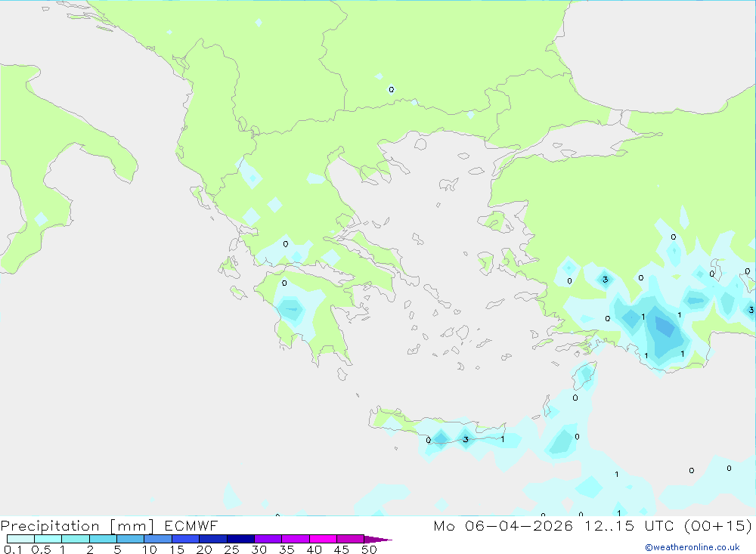Click legend scale label "30"
The width and height of the screenshot is (756, 554).
pos(259,549)
